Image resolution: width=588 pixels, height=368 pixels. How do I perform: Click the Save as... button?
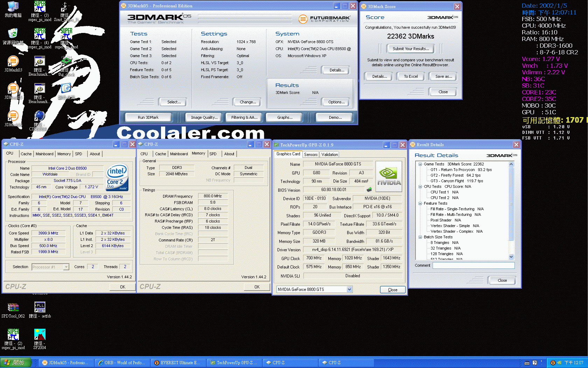pyautogui.click(x=443, y=76)
